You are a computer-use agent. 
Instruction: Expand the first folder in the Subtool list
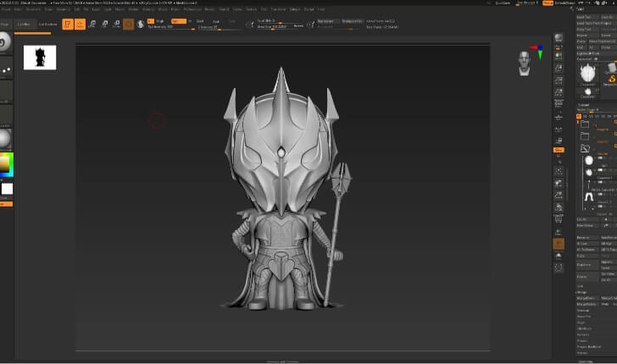click(x=585, y=124)
